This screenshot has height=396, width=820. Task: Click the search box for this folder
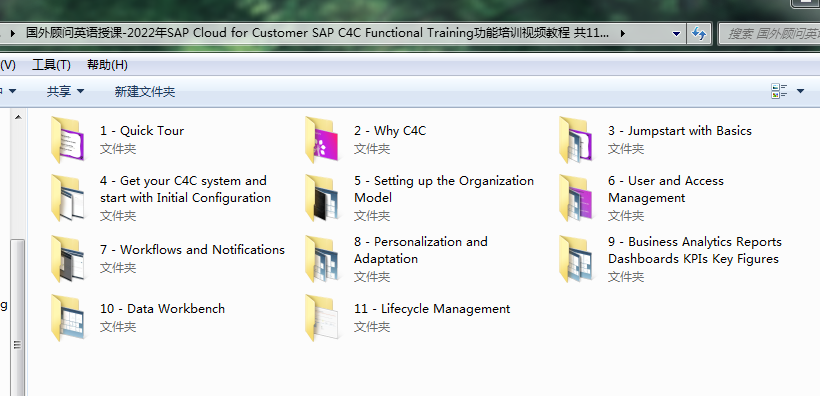pos(770,33)
